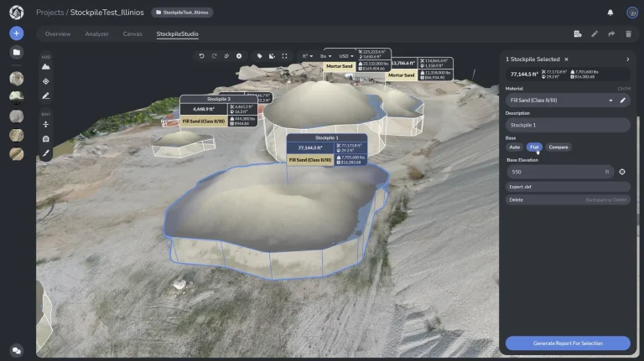Click Generate Report For Selection
The height and width of the screenshot is (361, 644).
pos(568,343)
